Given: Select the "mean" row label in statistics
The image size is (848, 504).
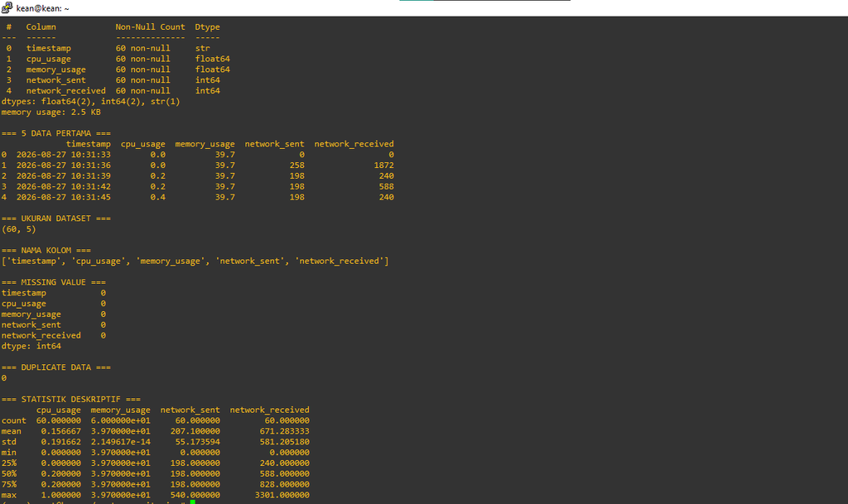Looking at the screenshot, I should pos(12,431).
